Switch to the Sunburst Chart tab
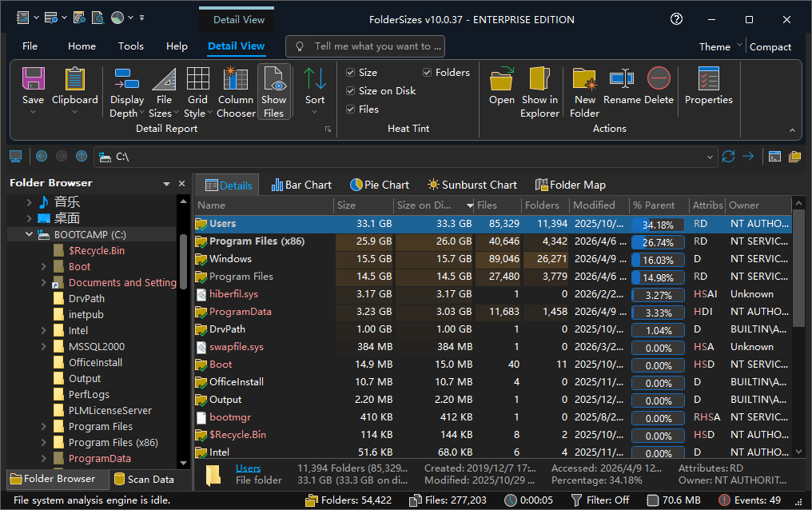The height and width of the screenshot is (510, 812). (x=472, y=185)
